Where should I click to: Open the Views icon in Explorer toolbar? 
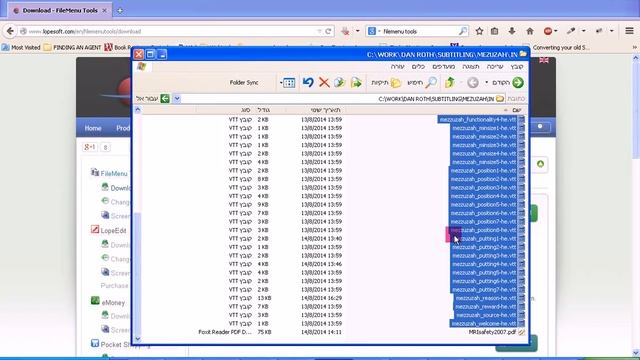tap(289, 83)
